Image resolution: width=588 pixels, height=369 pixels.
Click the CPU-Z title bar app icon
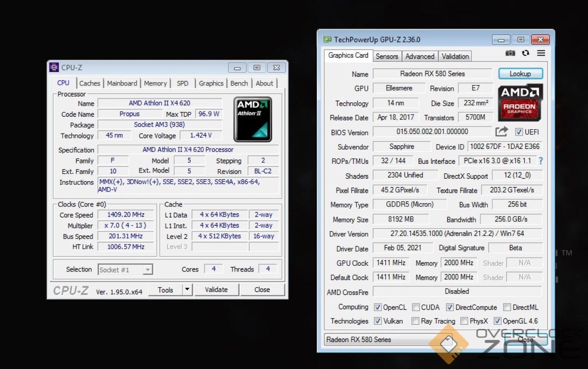pos(54,68)
